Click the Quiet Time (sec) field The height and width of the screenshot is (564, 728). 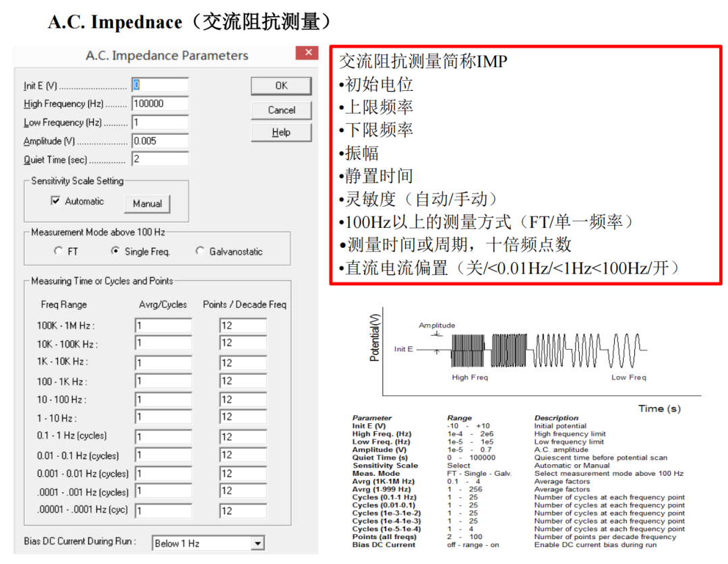point(160,159)
